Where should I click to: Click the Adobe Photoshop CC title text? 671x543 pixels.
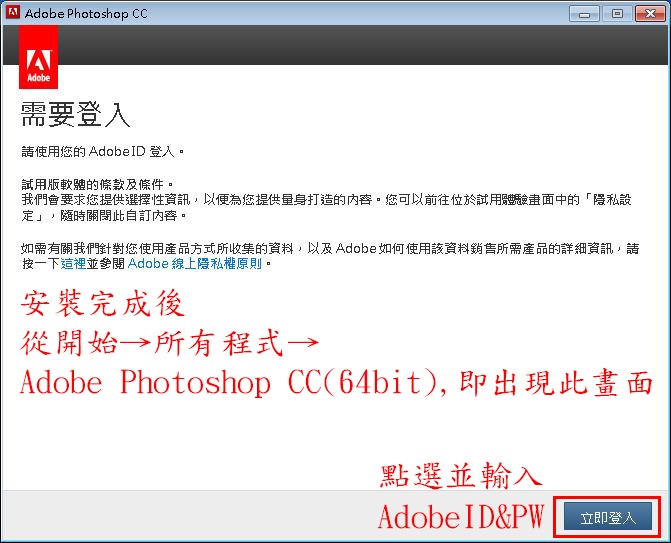coord(86,13)
